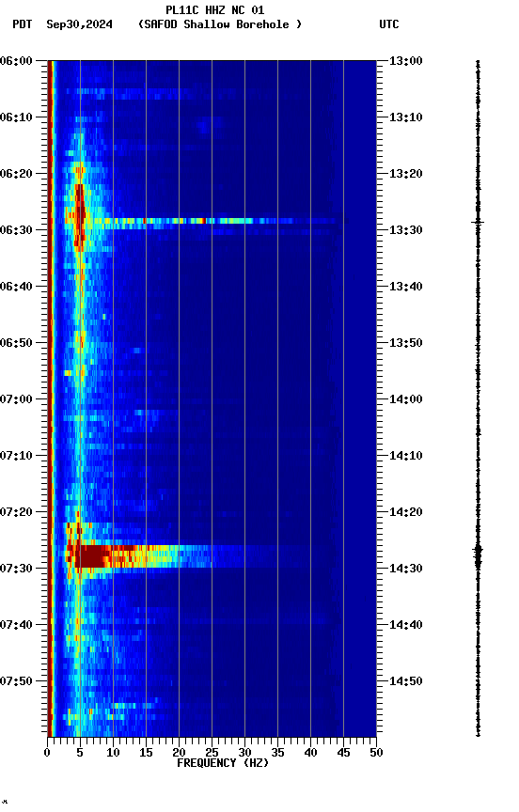The width and height of the screenshot is (519, 812).
Task: Click the 25 Hz frequency axis label
Action: 212,754
